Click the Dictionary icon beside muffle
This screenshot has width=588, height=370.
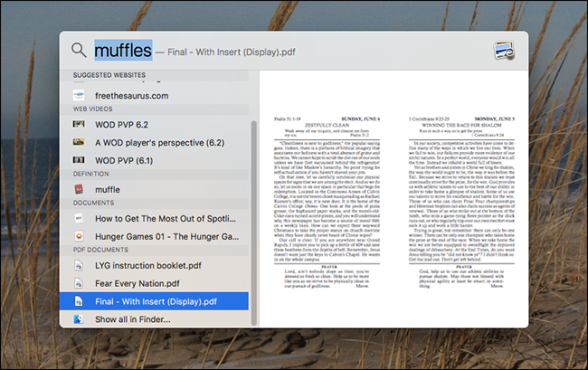pyautogui.click(x=79, y=189)
